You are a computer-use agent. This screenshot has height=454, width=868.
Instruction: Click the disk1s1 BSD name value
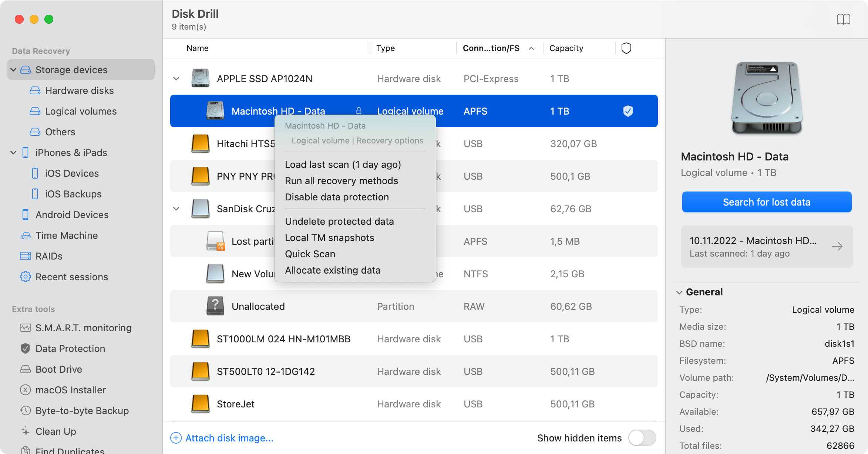[x=839, y=344]
